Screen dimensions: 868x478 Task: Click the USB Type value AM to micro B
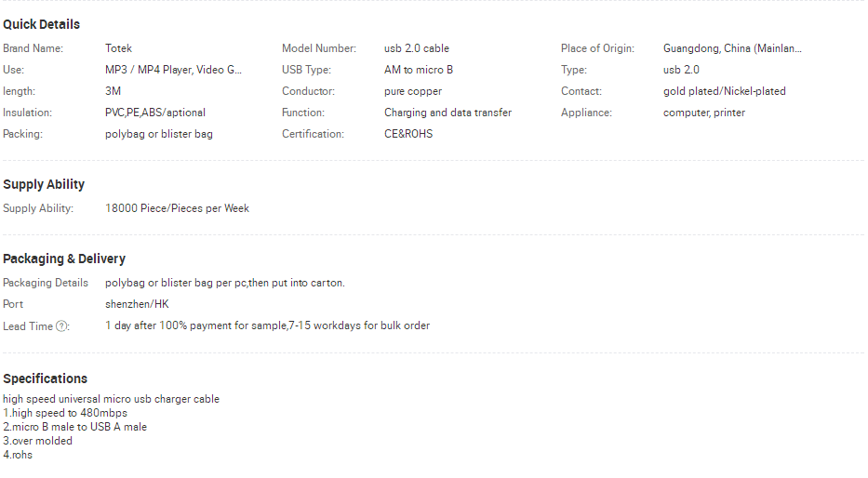coord(419,70)
